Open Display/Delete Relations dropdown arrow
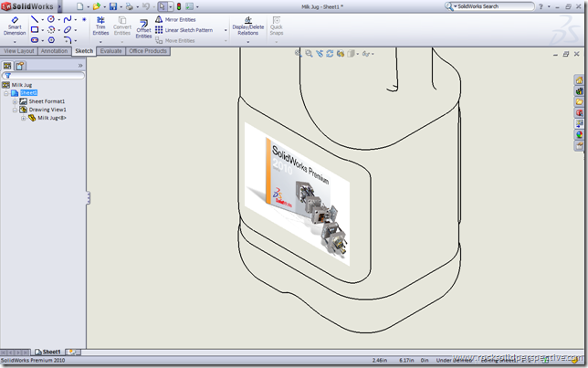The height and width of the screenshot is (368, 588). [247, 42]
